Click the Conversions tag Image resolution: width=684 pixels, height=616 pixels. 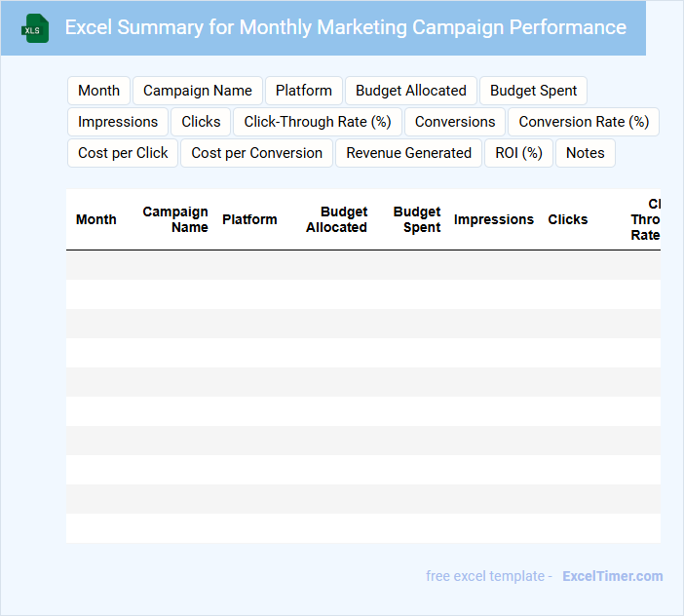coord(455,122)
